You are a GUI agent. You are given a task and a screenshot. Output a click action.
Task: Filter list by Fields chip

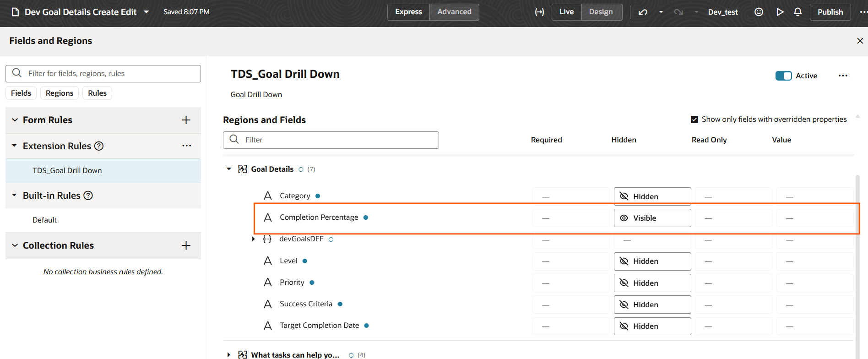tap(21, 93)
